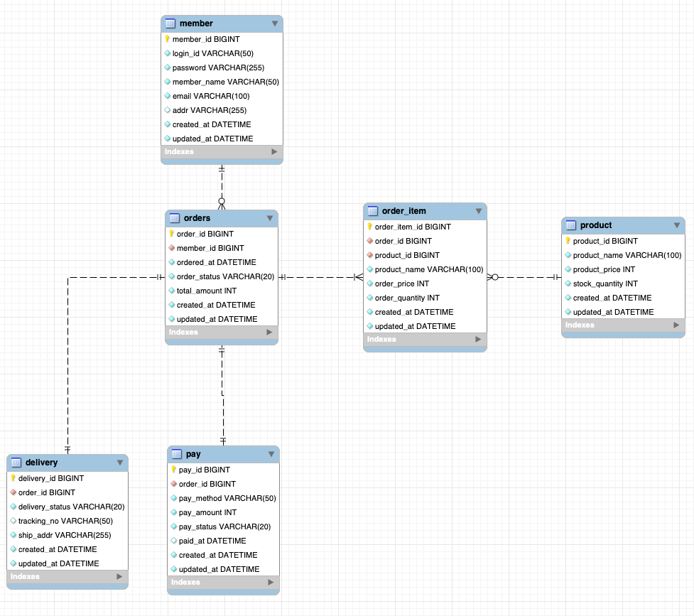Click the member table icon
Screen dimensions: 694x616
[170, 23]
